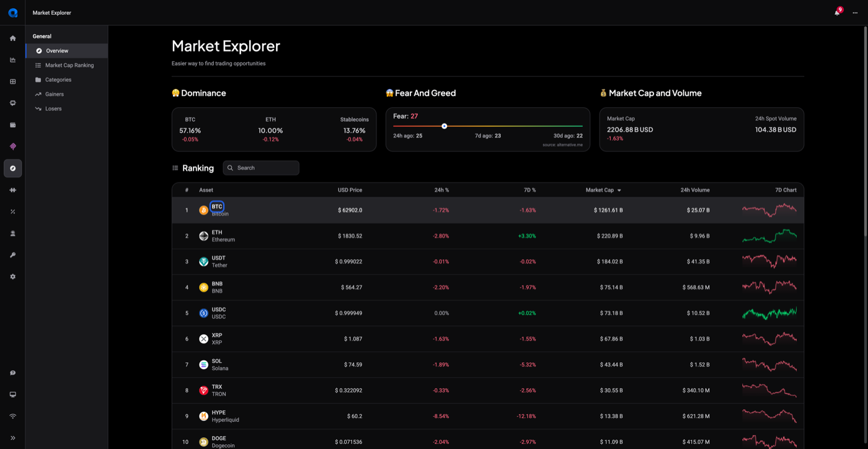Sort table by 7D % header
The height and width of the screenshot is (449, 868).
tap(529, 190)
